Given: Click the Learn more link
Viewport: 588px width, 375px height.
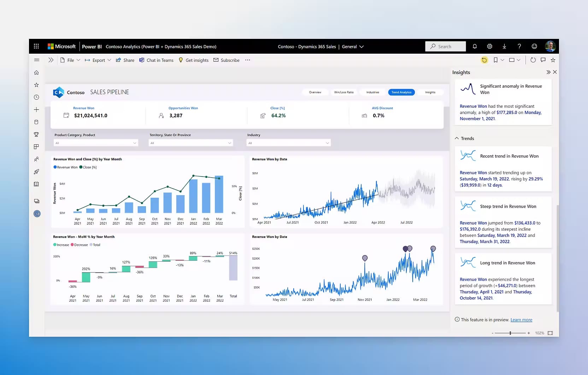Looking at the screenshot, I should (521, 320).
